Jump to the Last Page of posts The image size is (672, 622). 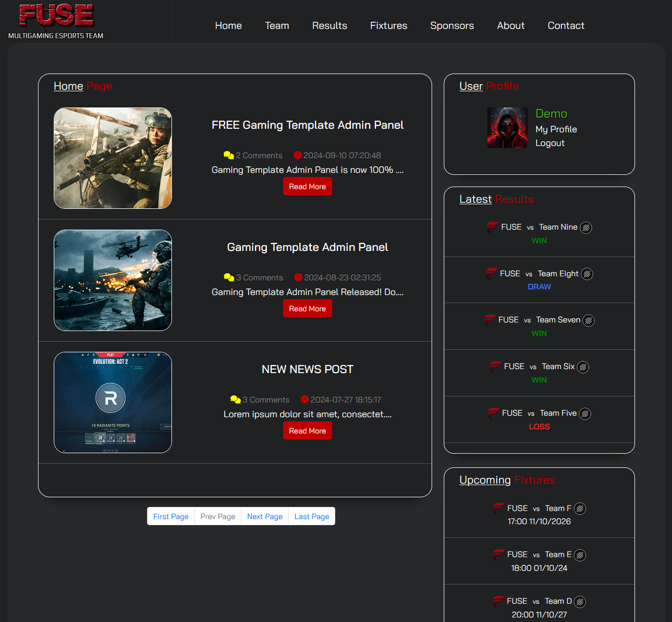[311, 516]
